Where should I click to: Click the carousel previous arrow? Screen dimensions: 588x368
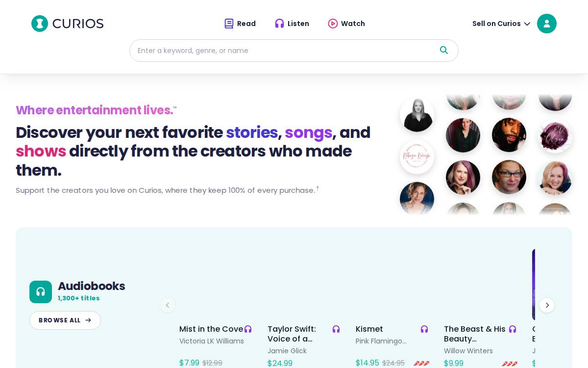(x=168, y=305)
